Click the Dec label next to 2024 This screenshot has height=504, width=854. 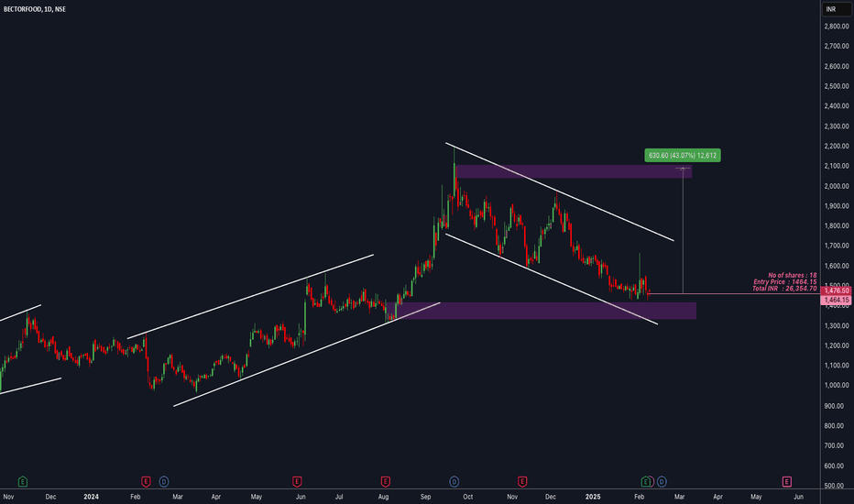pos(50,497)
